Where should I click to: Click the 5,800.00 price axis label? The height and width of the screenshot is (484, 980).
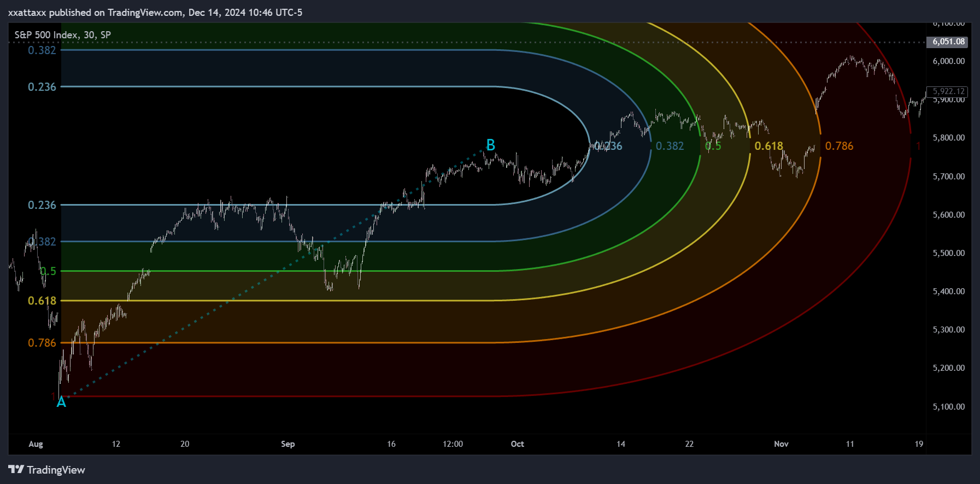coord(949,138)
